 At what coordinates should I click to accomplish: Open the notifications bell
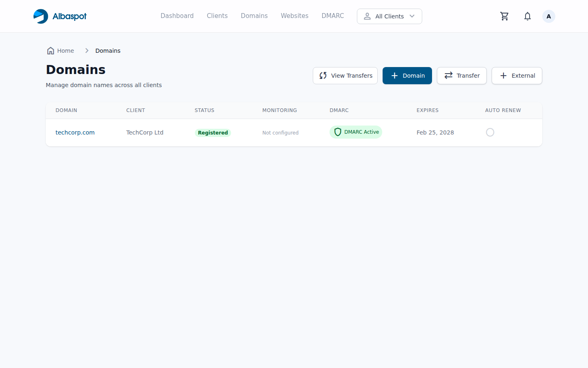(527, 16)
